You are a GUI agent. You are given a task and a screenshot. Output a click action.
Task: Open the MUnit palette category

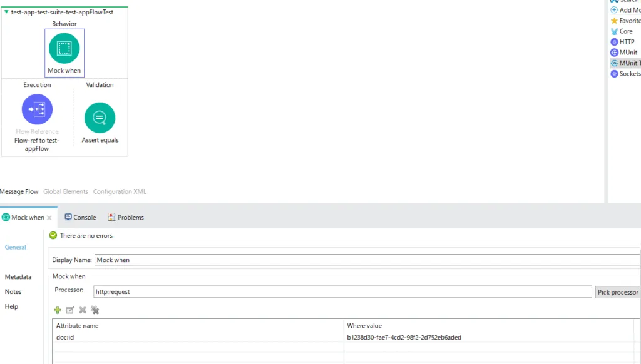point(624,53)
